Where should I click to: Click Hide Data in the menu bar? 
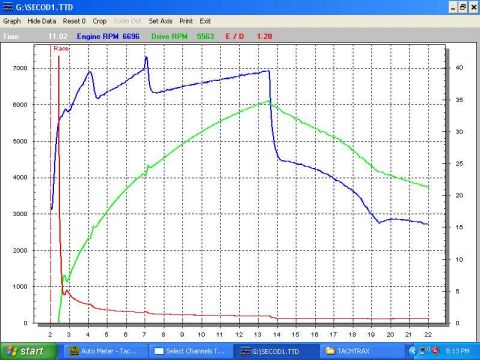42,21
